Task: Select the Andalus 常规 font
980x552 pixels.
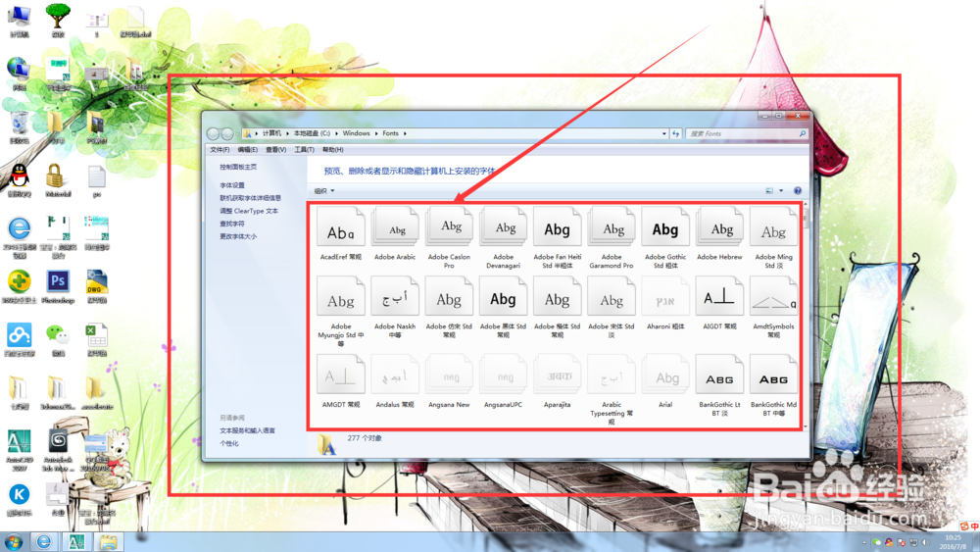Action: pos(395,381)
